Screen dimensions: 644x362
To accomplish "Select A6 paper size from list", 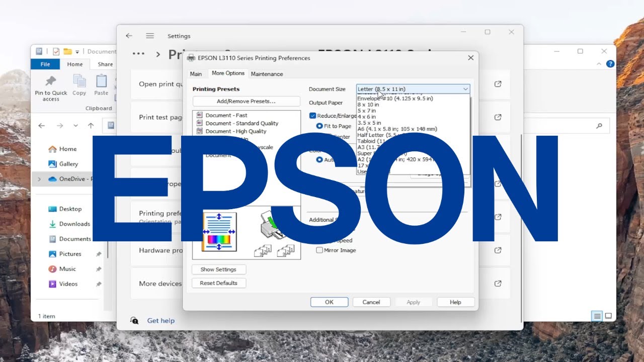I will pos(397,129).
